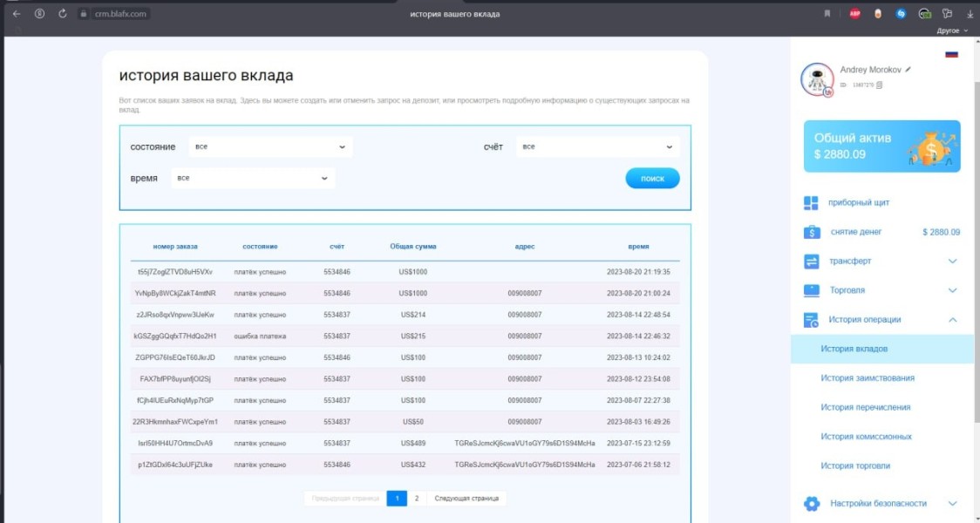Click the ABP adblock extension icon
The height and width of the screenshot is (523, 980).
pyautogui.click(x=854, y=14)
